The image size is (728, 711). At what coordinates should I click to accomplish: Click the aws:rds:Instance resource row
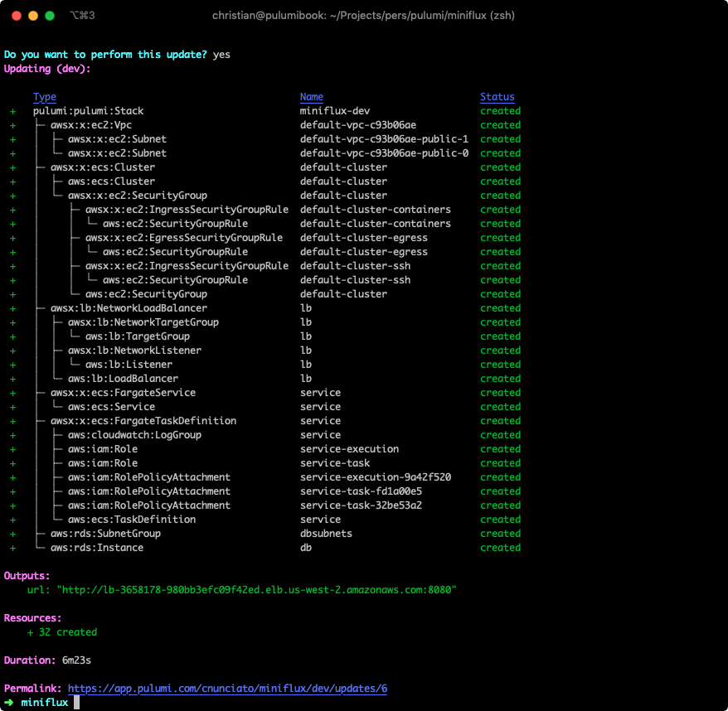point(96,548)
